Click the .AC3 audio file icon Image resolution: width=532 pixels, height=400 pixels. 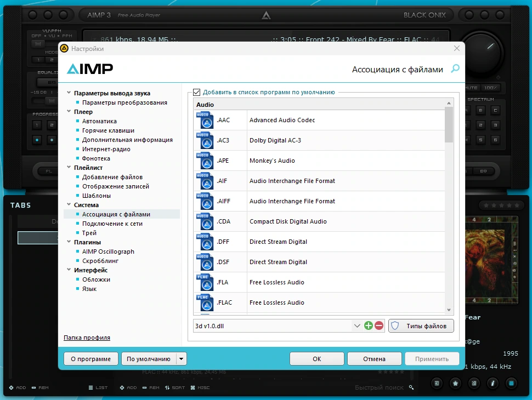(205, 140)
